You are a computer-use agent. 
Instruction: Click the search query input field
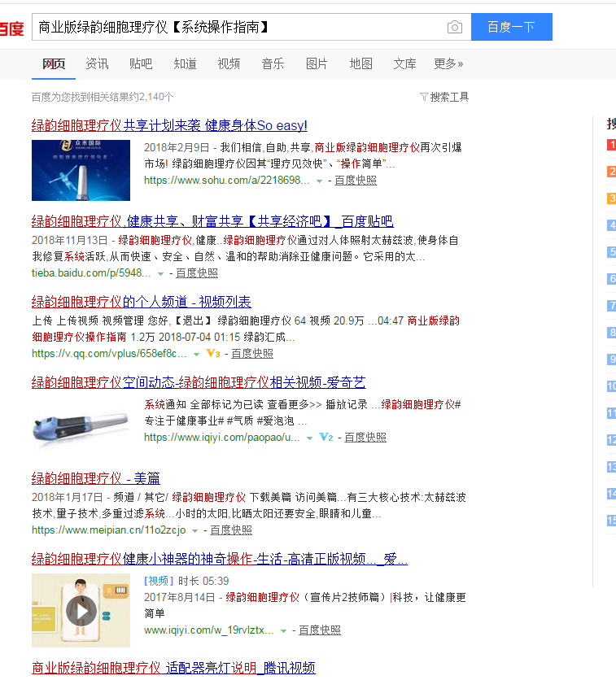click(236, 27)
